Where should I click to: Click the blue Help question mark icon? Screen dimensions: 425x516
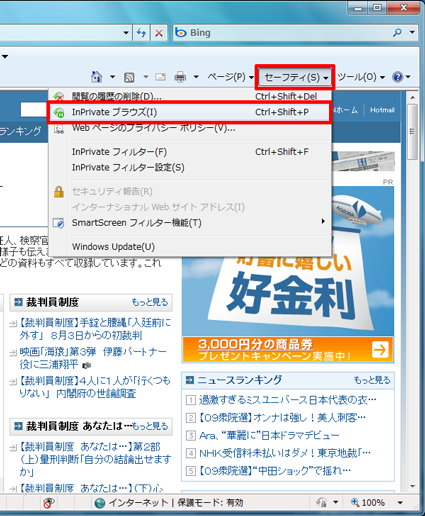tap(398, 77)
